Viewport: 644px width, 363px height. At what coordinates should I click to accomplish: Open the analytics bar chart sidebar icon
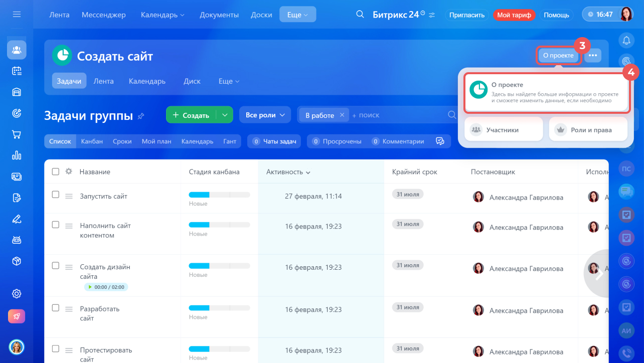17,155
